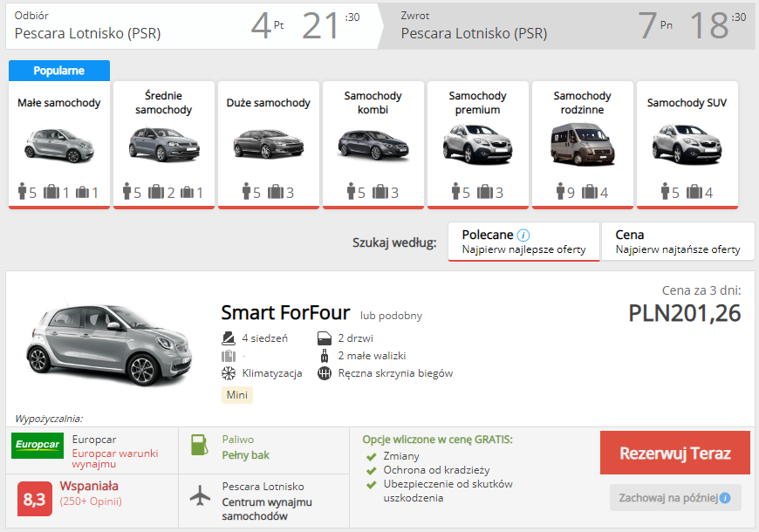Image resolution: width=759 pixels, height=532 pixels.
Task: Choose the Samochody kombi category
Action: pyautogui.click(x=373, y=145)
